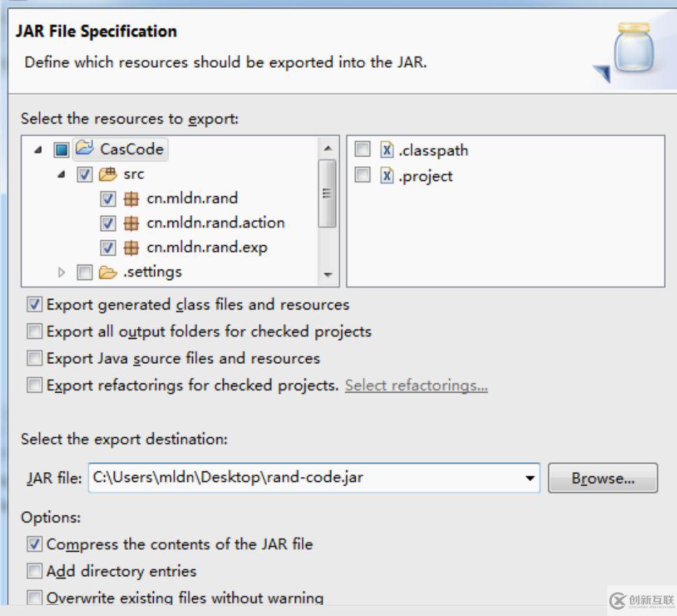677x616 pixels.
Task: Check the .project file checkbox
Action: (x=362, y=175)
